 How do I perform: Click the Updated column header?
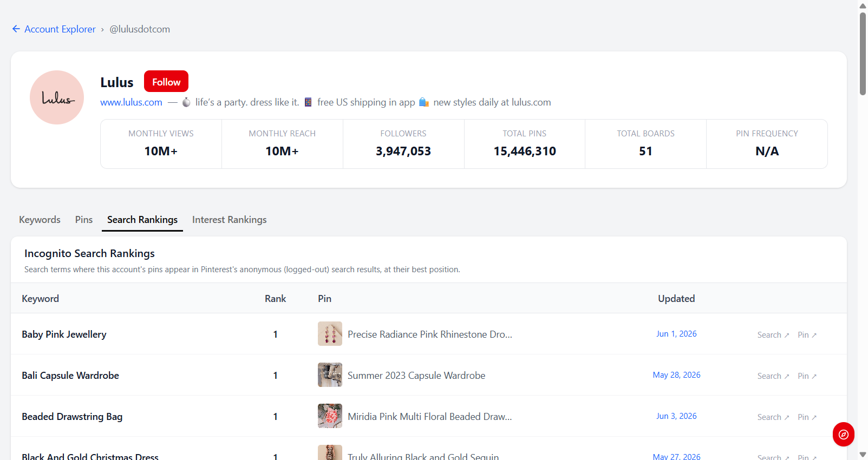(x=676, y=299)
